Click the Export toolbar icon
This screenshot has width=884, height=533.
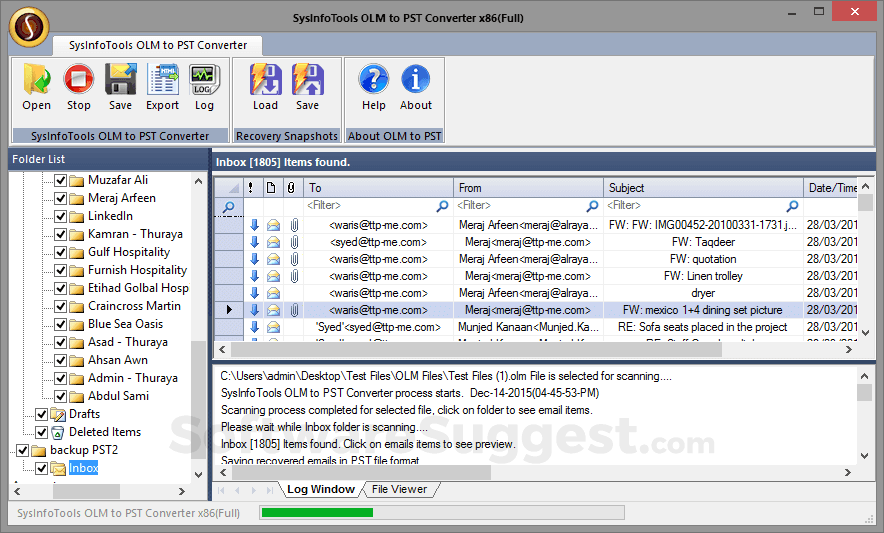(162, 81)
